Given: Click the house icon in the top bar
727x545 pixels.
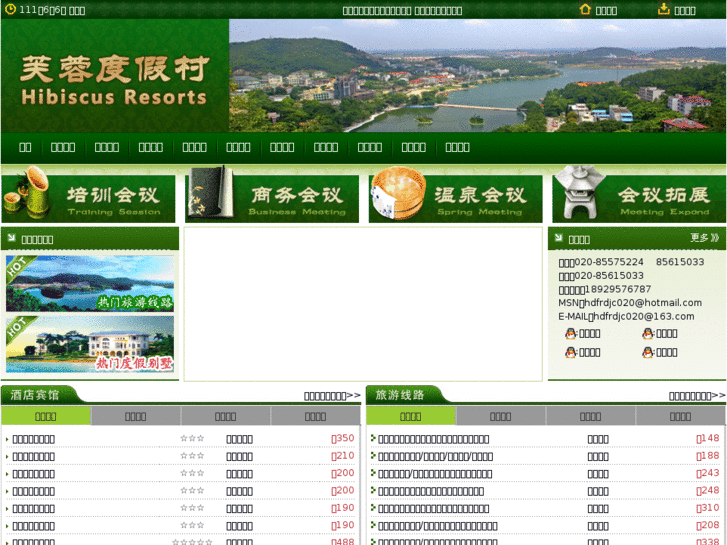Looking at the screenshot, I should 585,9.
